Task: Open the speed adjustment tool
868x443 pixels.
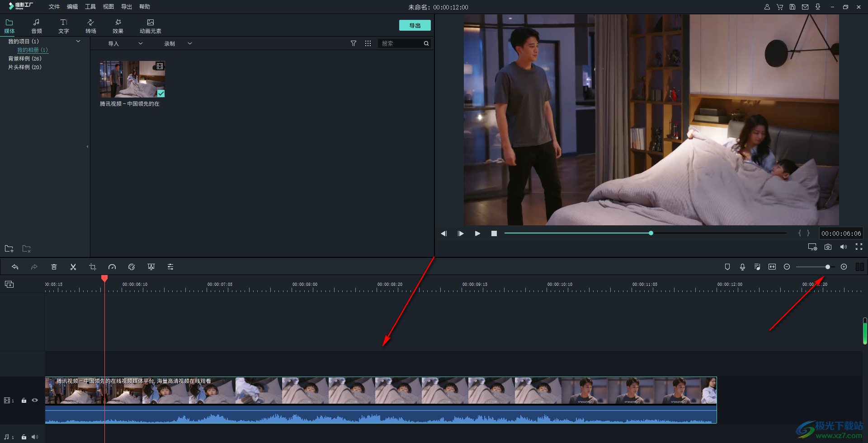Action: point(112,267)
